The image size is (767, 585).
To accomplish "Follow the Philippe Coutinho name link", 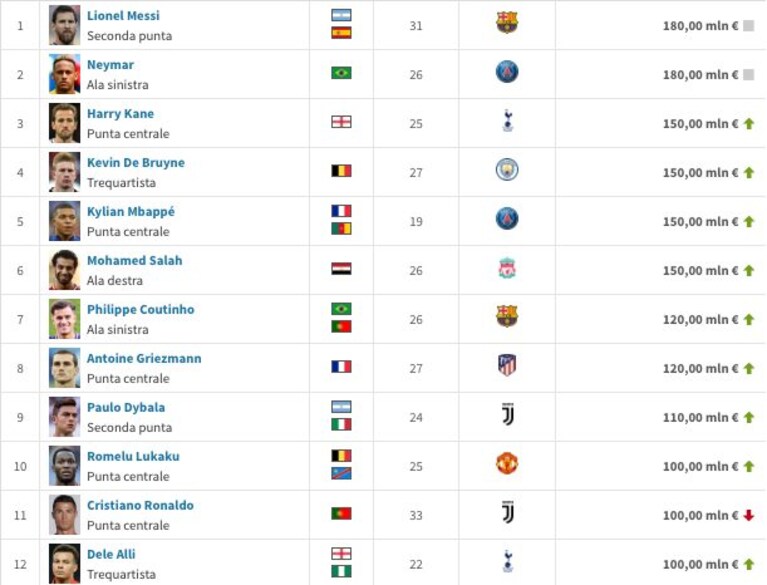I will (x=140, y=310).
